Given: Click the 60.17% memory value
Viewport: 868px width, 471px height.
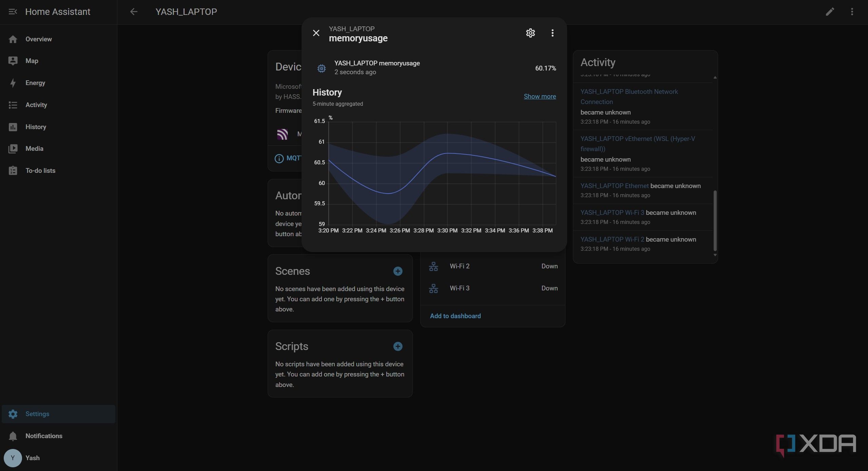Looking at the screenshot, I should 545,68.
